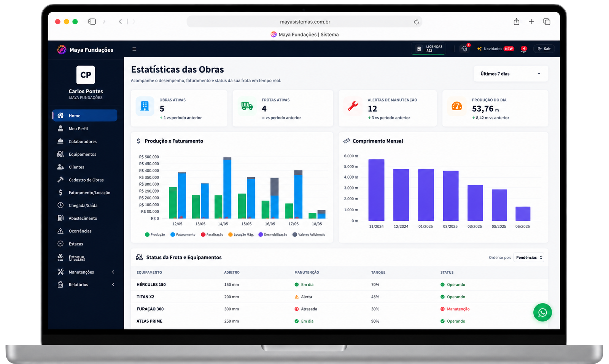
Task: Toggle Paralisação series in chart legend
Action: pos(212,234)
